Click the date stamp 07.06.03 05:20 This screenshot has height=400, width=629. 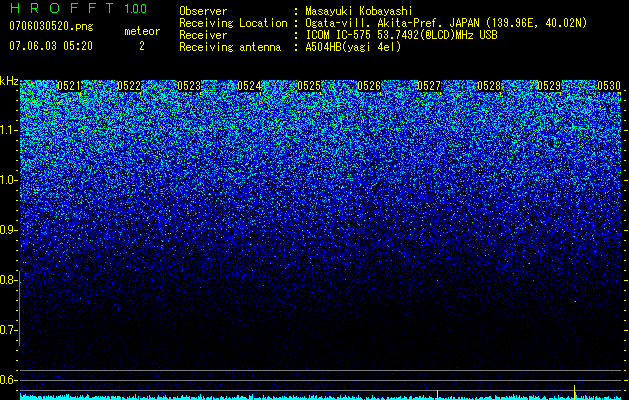(51, 46)
